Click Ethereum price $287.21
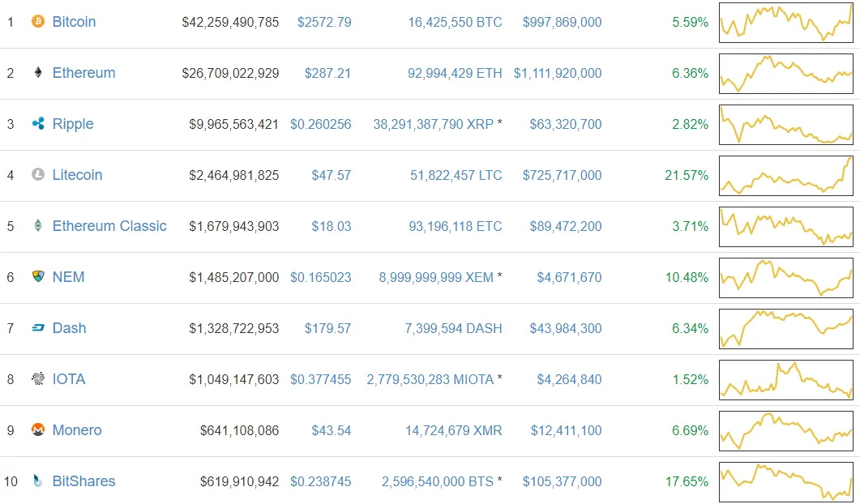 327,73
